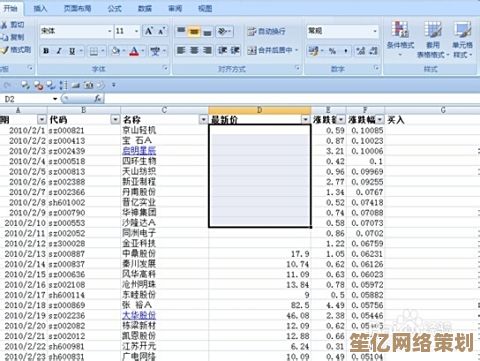Apply accounting number format
The width and height of the screenshot is (480, 361).
[313, 51]
